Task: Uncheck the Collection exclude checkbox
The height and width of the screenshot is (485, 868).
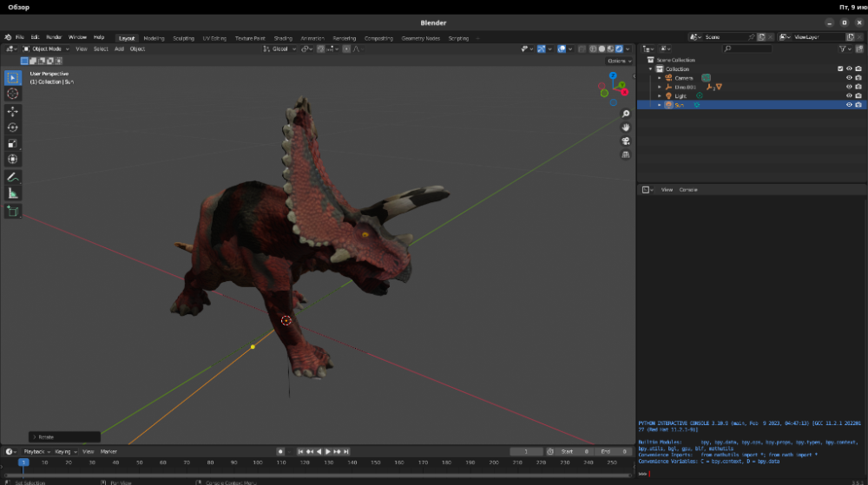Action: click(839, 69)
